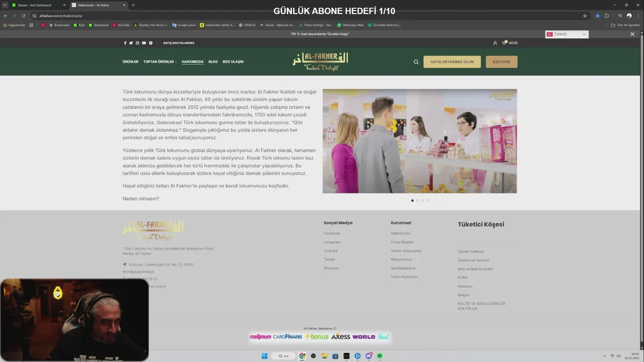
Task: Click the taskbar search box 'Ara'
Action: click(284, 356)
